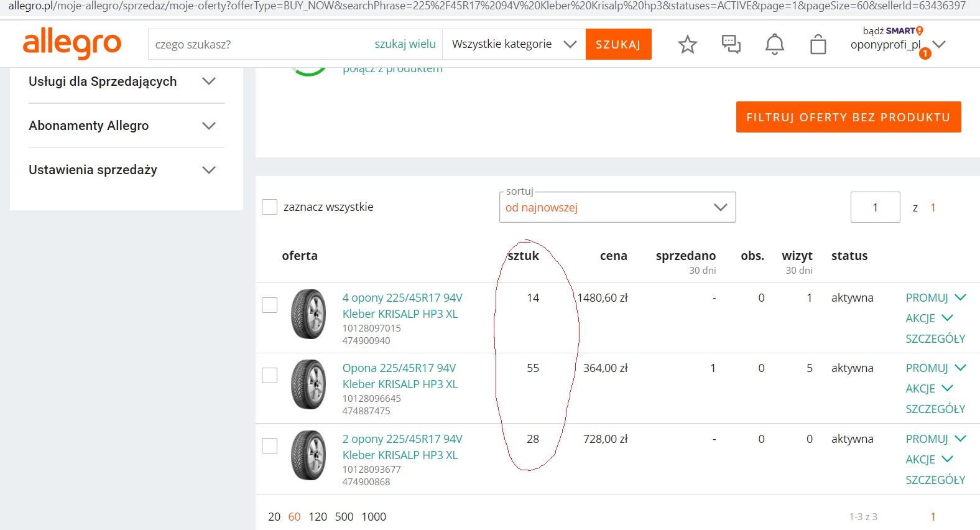Open the shopping cart bag icon
Viewport: 980px width, 530px height.
click(x=818, y=45)
